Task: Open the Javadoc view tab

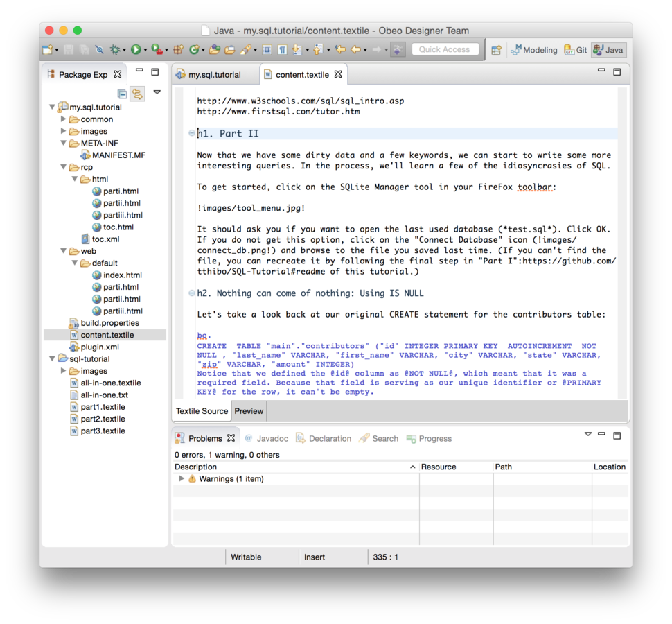Action: point(267,438)
